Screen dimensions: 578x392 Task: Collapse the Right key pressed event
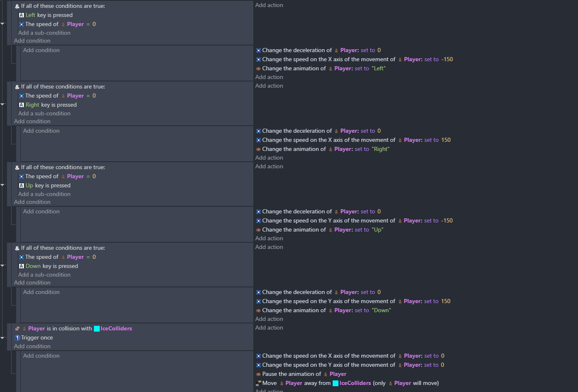pos(2,105)
